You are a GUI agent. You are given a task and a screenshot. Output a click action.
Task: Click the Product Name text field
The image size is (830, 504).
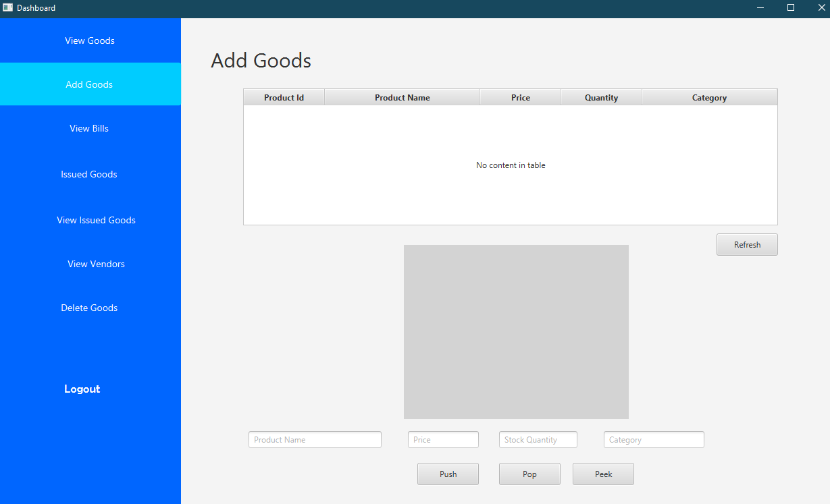314,439
